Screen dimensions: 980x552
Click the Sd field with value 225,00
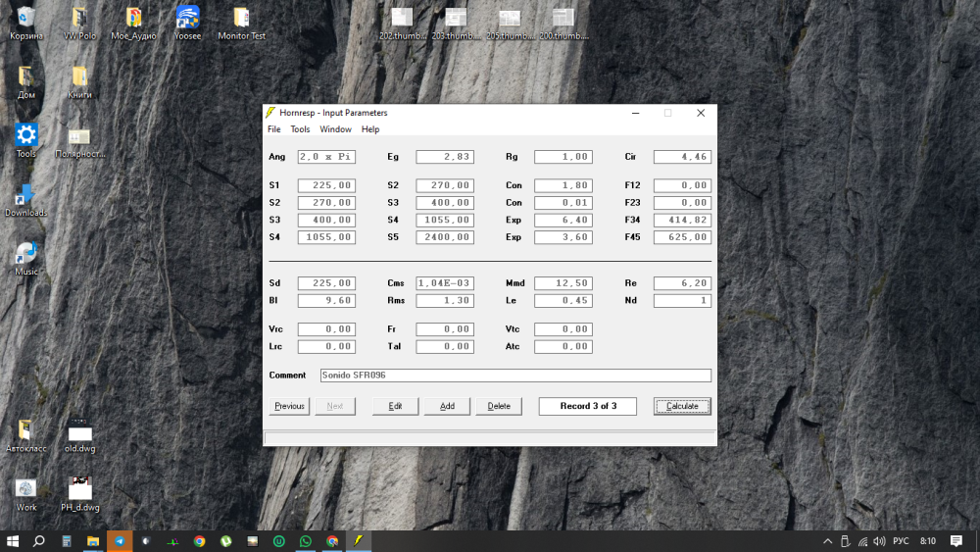pyautogui.click(x=327, y=283)
